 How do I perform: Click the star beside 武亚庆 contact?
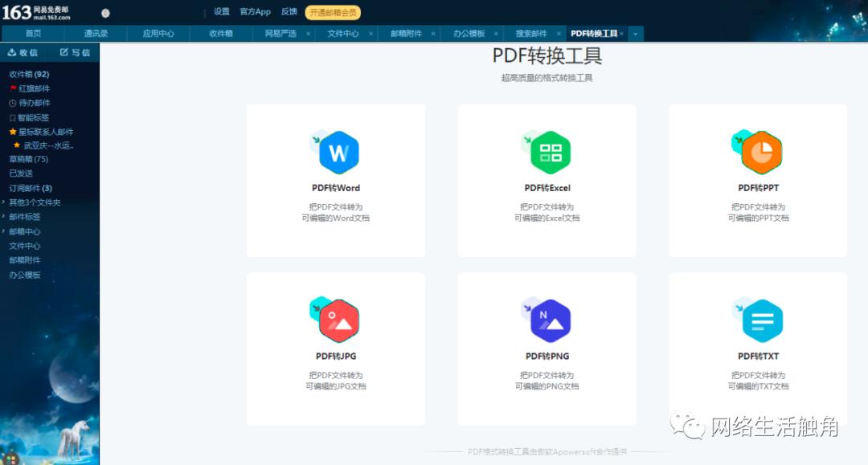[x=17, y=145]
